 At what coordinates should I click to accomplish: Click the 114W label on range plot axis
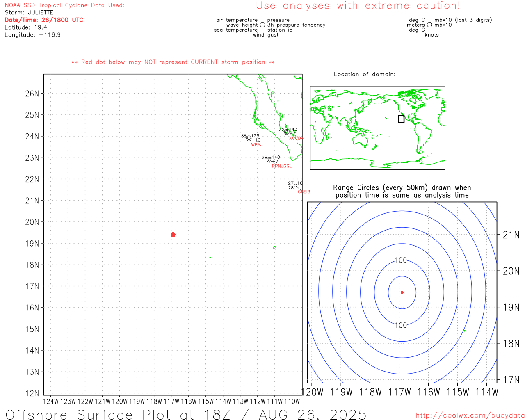pos(486,392)
